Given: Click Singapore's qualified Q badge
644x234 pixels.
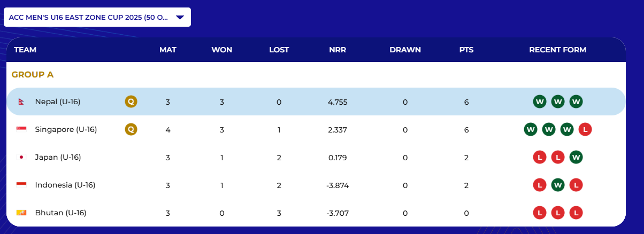Looking at the screenshot, I should click(131, 129).
